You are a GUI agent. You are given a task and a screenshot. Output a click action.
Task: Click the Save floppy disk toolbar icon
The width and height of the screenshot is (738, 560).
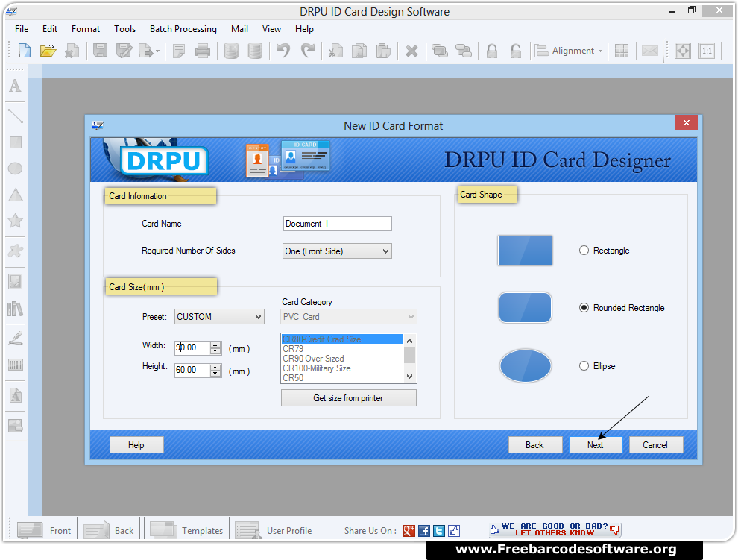point(100,51)
